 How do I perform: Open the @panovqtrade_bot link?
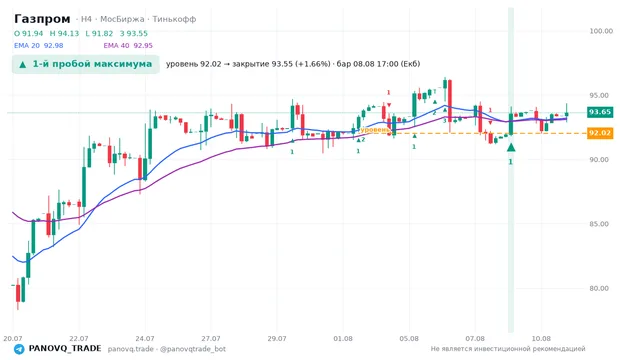193,349
